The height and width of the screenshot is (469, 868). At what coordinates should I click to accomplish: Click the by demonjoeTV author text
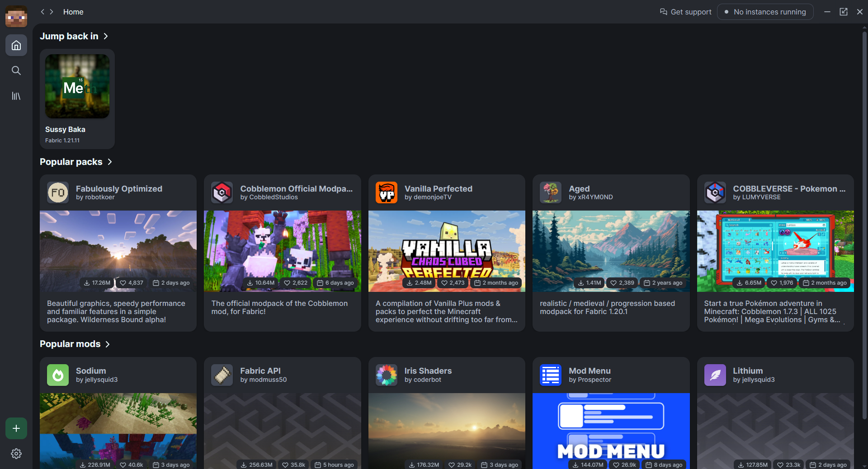coord(428,197)
